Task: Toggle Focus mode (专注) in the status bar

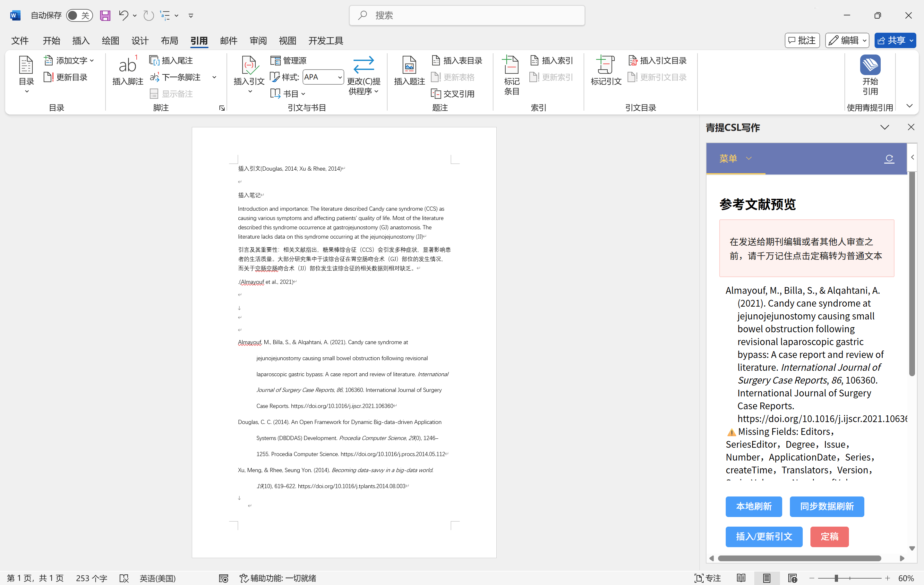Action: pos(707,578)
